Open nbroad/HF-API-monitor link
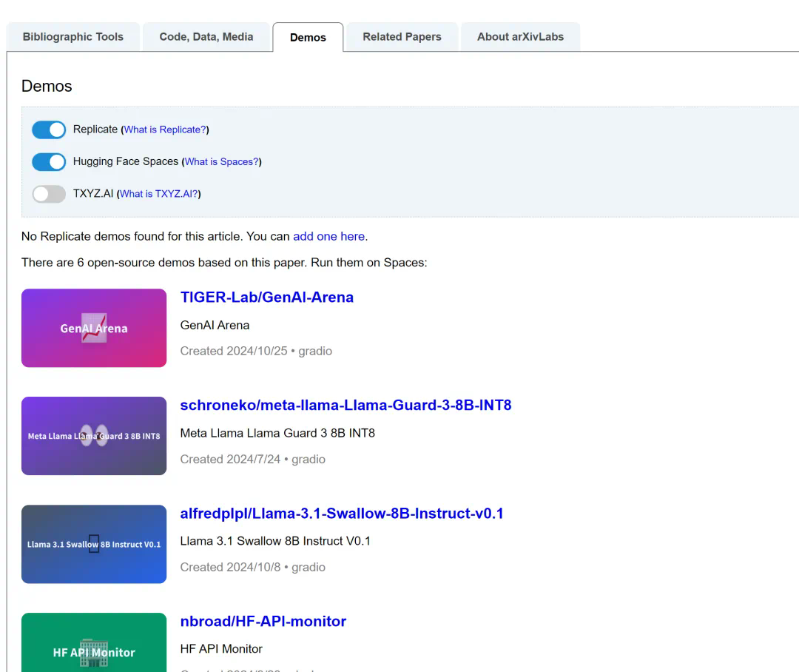The height and width of the screenshot is (672, 799). click(263, 622)
